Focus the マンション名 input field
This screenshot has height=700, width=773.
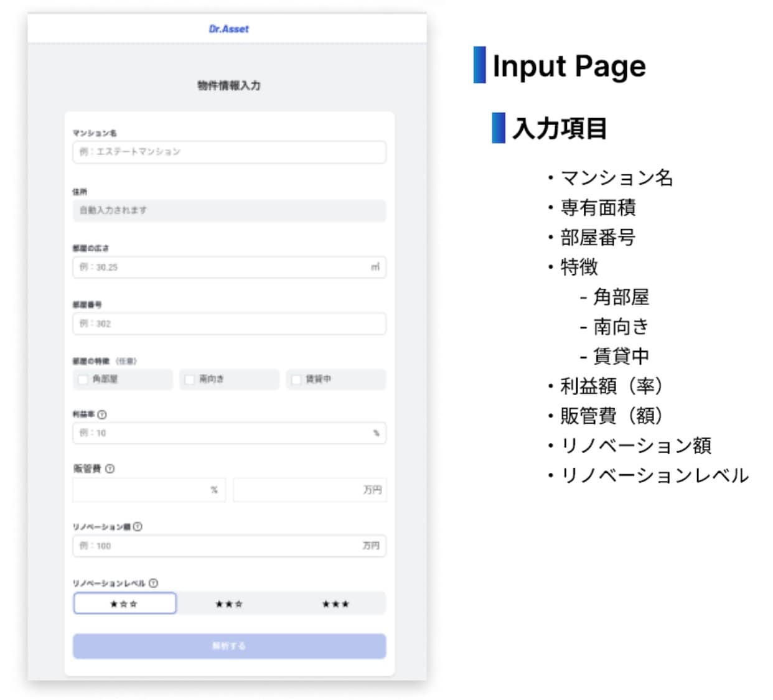pyautogui.click(x=229, y=152)
